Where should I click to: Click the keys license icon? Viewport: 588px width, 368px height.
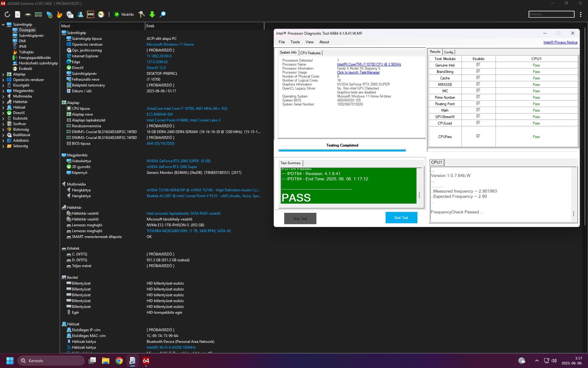[x=142, y=14]
